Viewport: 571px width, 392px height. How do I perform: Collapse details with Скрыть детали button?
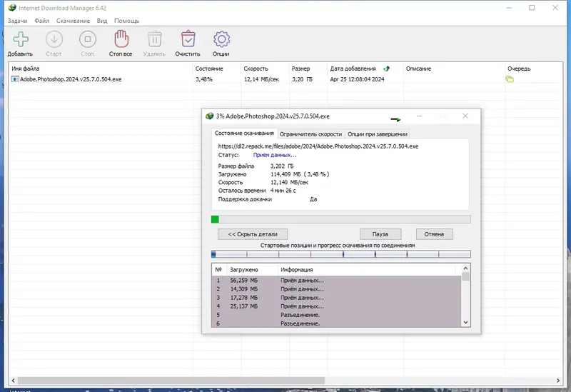coord(253,234)
